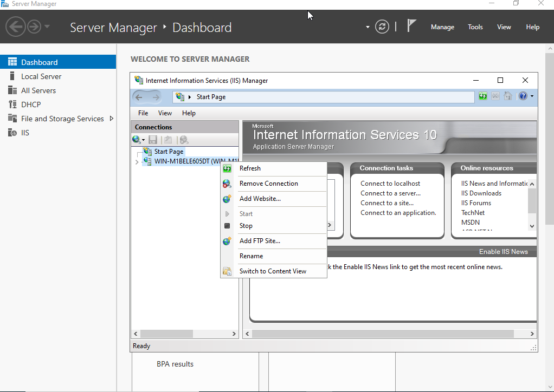Open help icon dropdown arrow
Viewport: 554px width, 392px height.
[x=532, y=96]
